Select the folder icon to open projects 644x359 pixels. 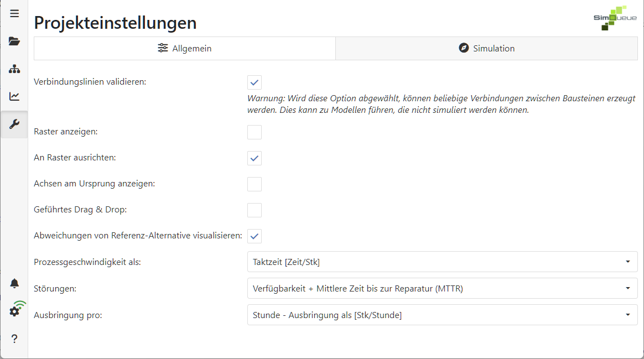[14, 41]
